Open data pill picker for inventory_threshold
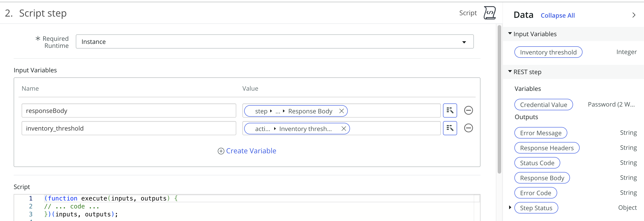The width and height of the screenshot is (644, 221). pyautogui.click(x=450, y=128)
